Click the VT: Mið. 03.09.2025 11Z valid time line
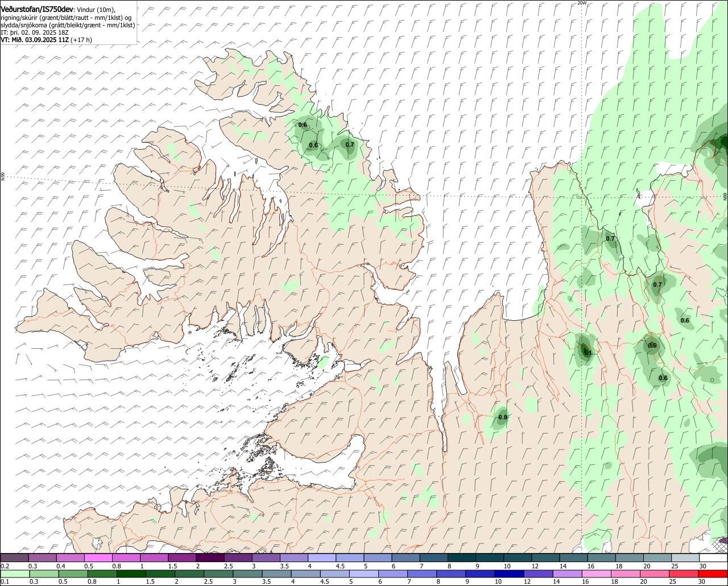Image resolution: width=728 pixels, height=586 pixels. tap(47, 40)
